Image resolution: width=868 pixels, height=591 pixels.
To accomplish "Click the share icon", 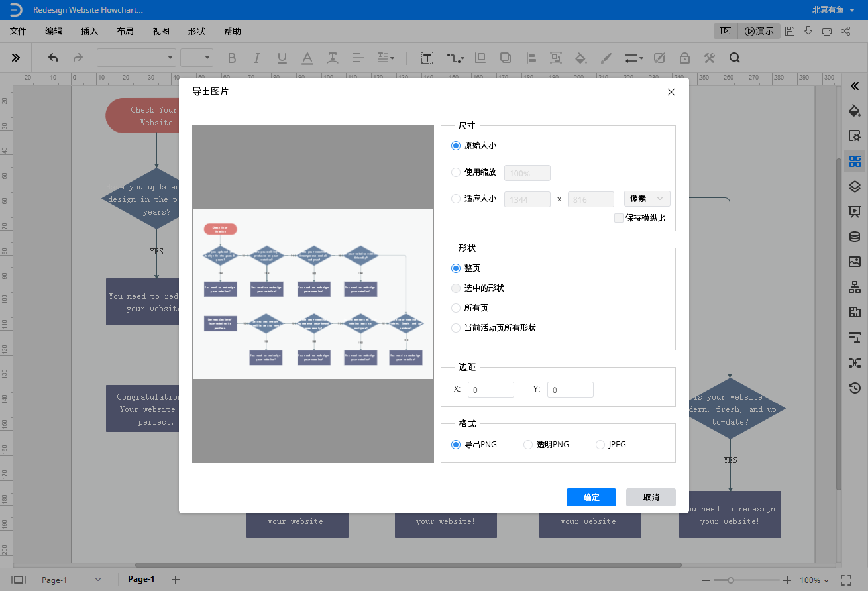I will (845, 31).
